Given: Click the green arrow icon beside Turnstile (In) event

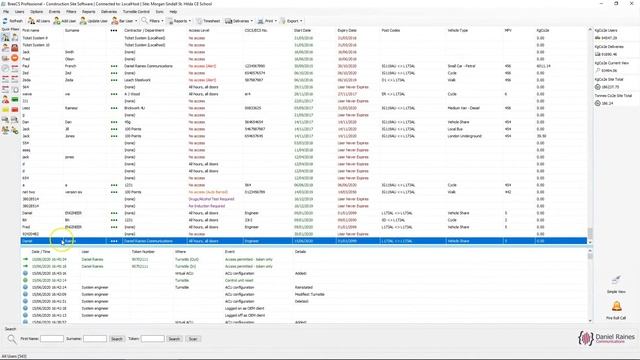Looking at the screenshot, I should 25,267.
